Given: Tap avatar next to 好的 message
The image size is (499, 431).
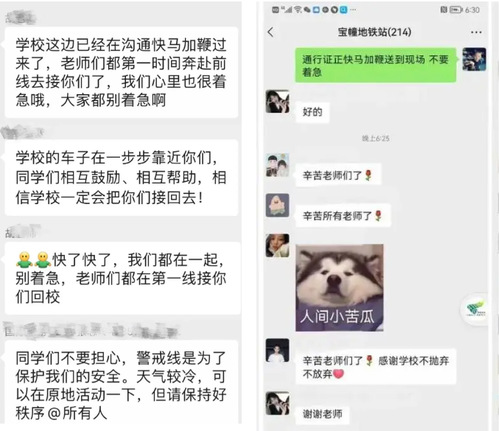Looking at the screenshot, I should click(x=277, y=101).
